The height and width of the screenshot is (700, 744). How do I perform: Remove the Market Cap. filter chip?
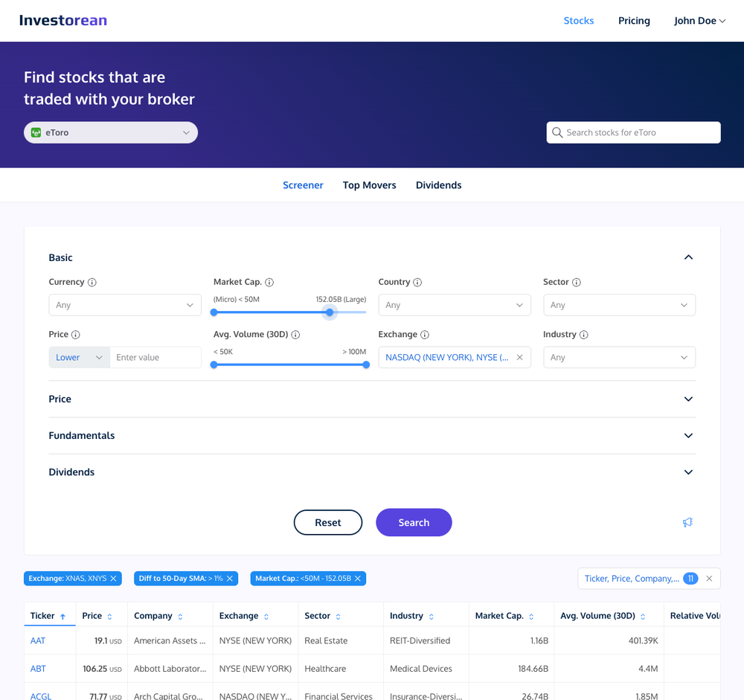pos(358,579)
